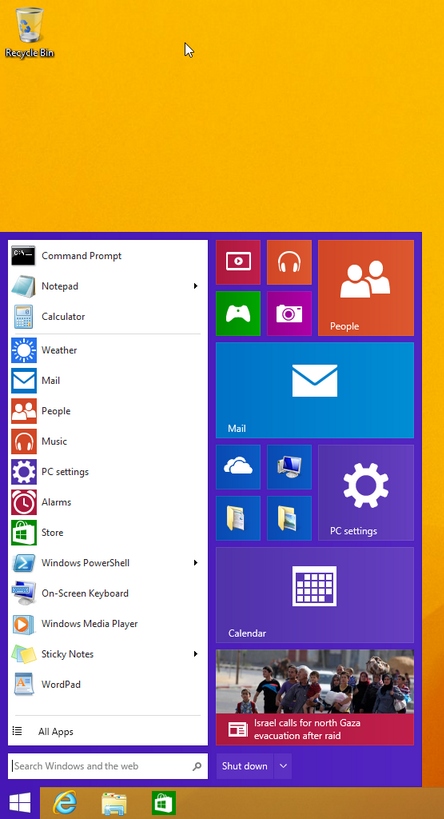Open People from the left app list
This screenshot has height=819, width=444.
(108, 411)
